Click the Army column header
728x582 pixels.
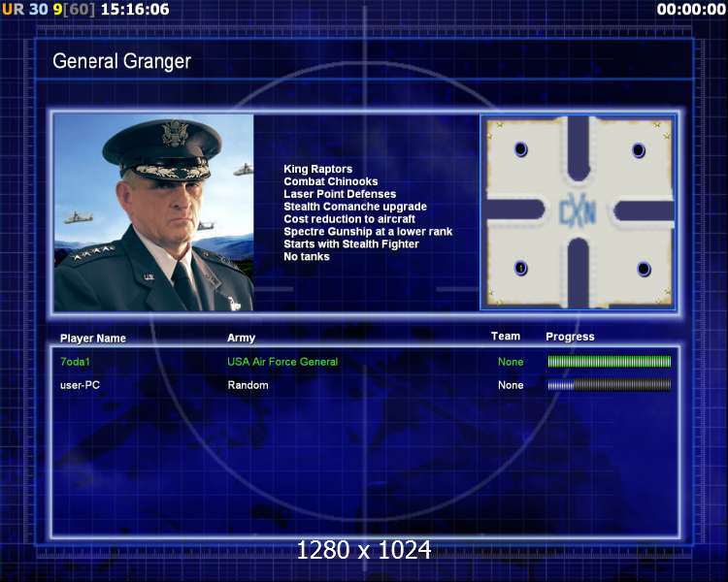point(241,338)
